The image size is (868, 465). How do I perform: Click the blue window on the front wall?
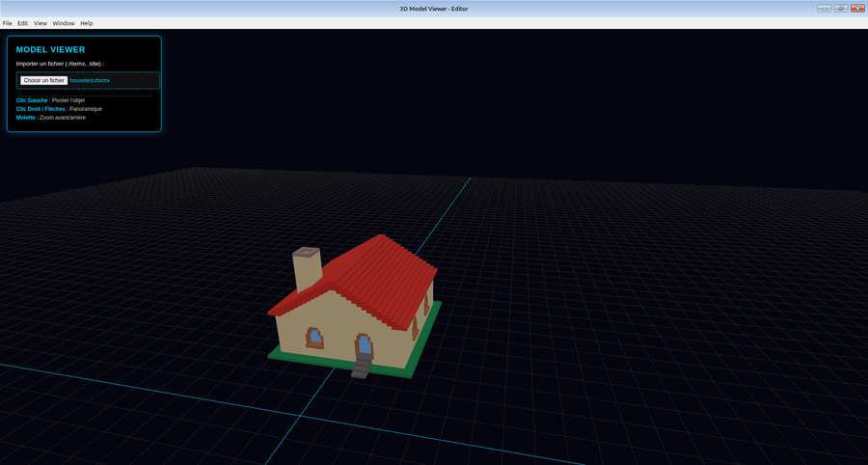point(315,337)
